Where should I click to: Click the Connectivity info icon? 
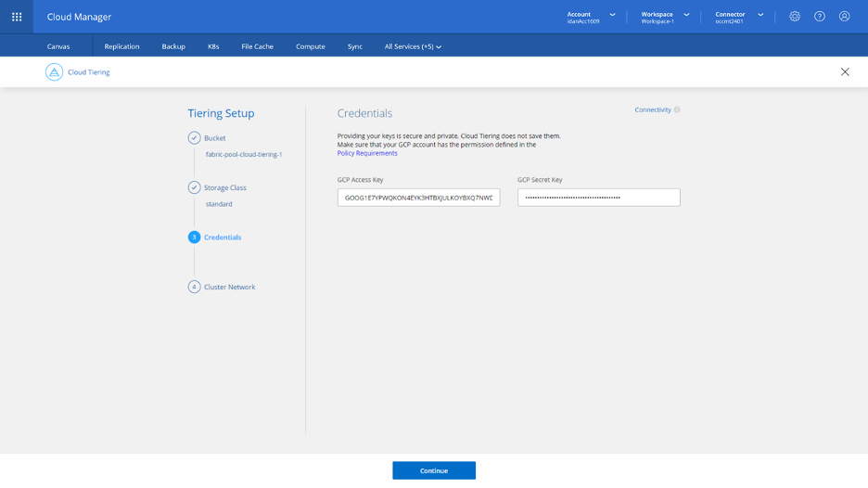677,110
